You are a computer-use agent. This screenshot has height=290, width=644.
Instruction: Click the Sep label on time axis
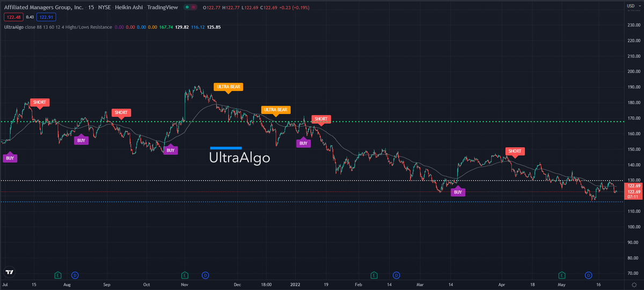pyautogui.click(x=106, y=285)
